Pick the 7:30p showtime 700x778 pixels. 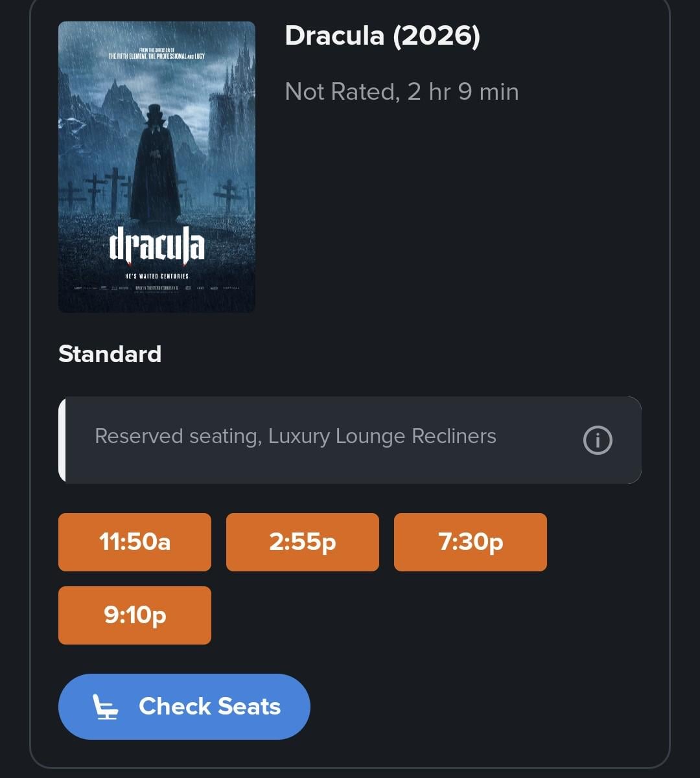pyautogui.click(x=470, y=542)
